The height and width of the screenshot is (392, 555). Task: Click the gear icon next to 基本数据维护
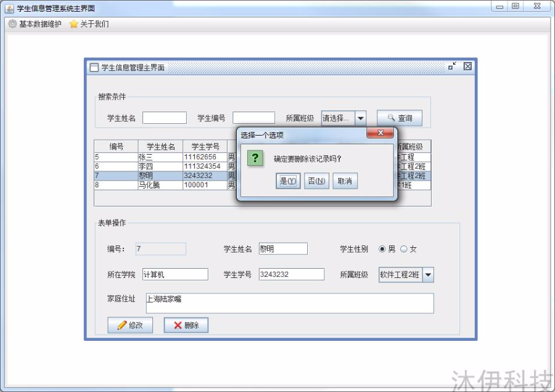[x=12, y=24]
